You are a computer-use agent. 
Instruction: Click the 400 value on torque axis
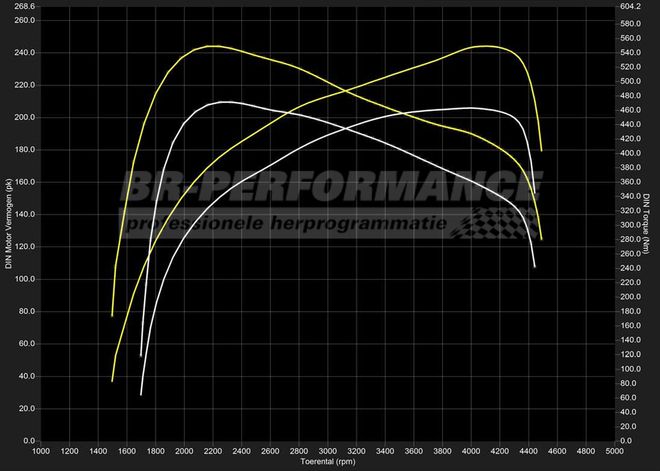coord(630,153)
